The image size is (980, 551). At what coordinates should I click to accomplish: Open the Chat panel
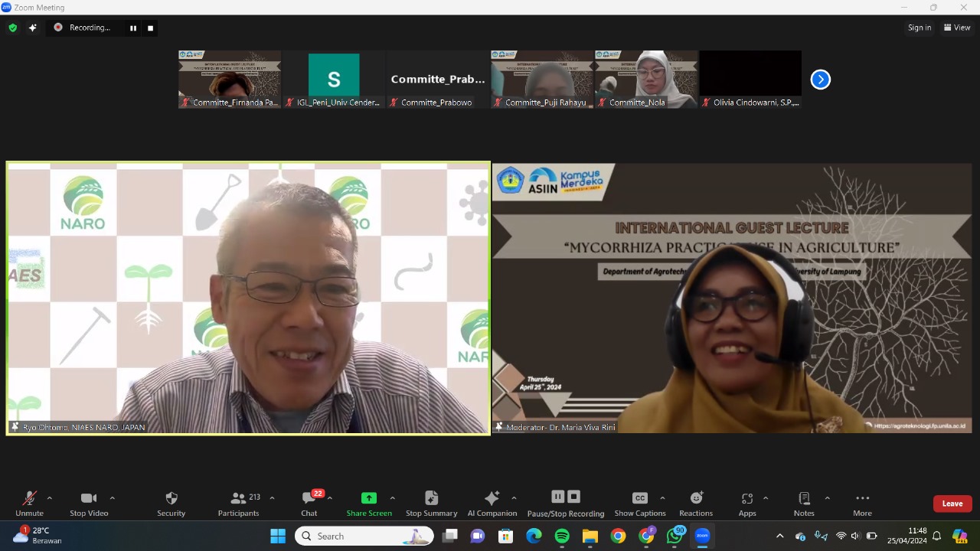tap(309, 499)
